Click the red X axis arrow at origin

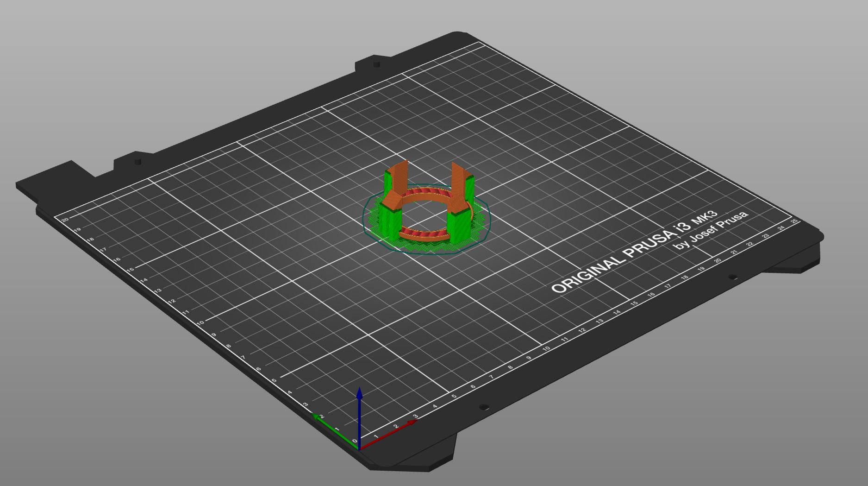pos(389,435)
